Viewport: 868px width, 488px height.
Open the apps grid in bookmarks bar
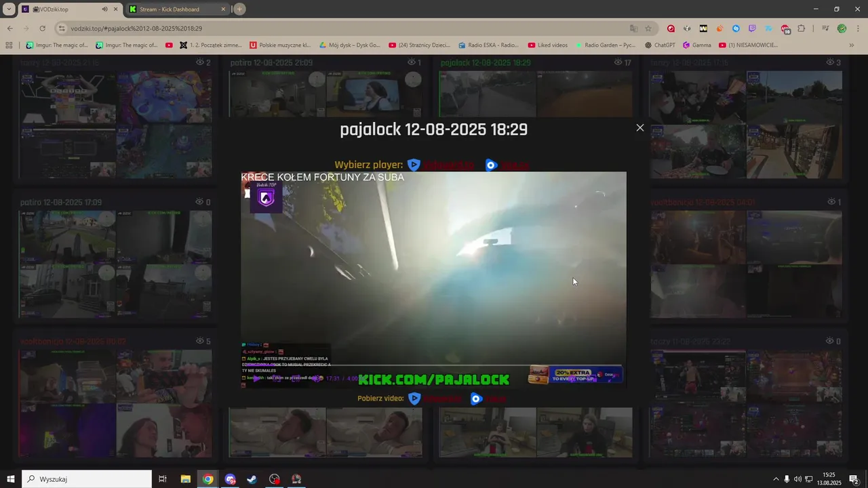tap(9, 45)
